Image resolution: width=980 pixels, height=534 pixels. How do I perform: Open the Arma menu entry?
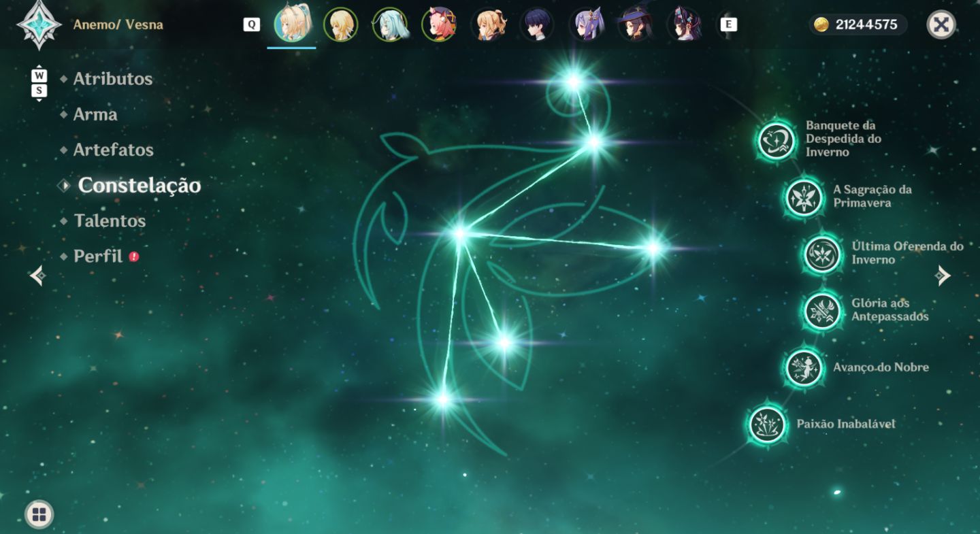point(95,114)
